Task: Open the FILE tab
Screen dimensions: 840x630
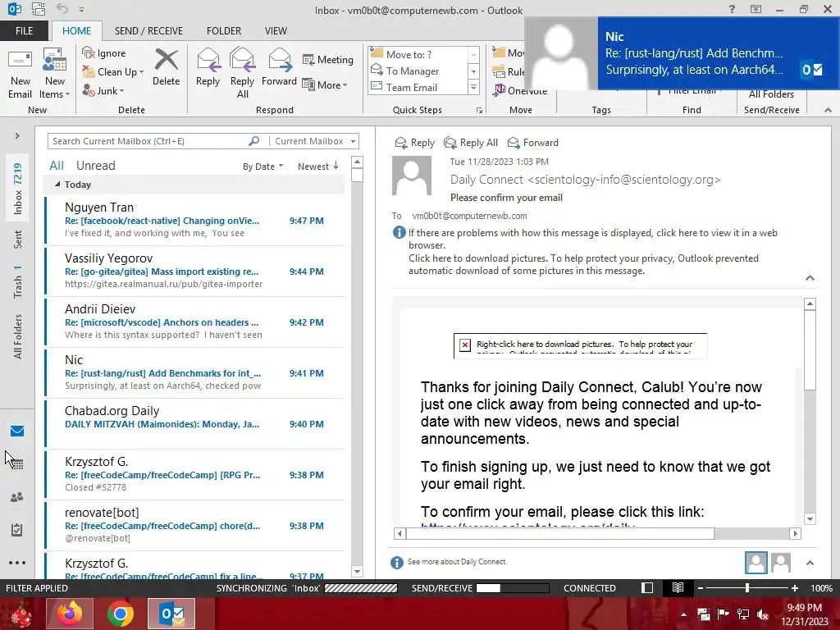Action: point(24,30)
